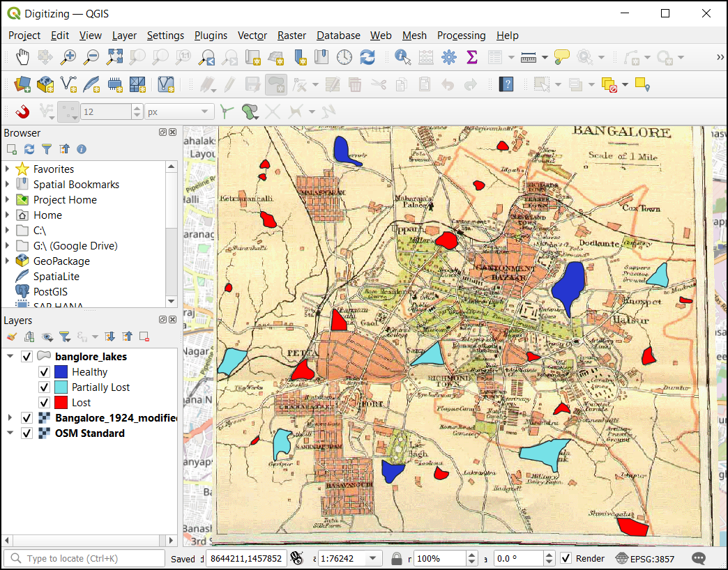Image resolution: width=728 pixels, height=570 pixels.
Task: Toggle visibility of banglore_lakes layer
Action: (27, 357)
